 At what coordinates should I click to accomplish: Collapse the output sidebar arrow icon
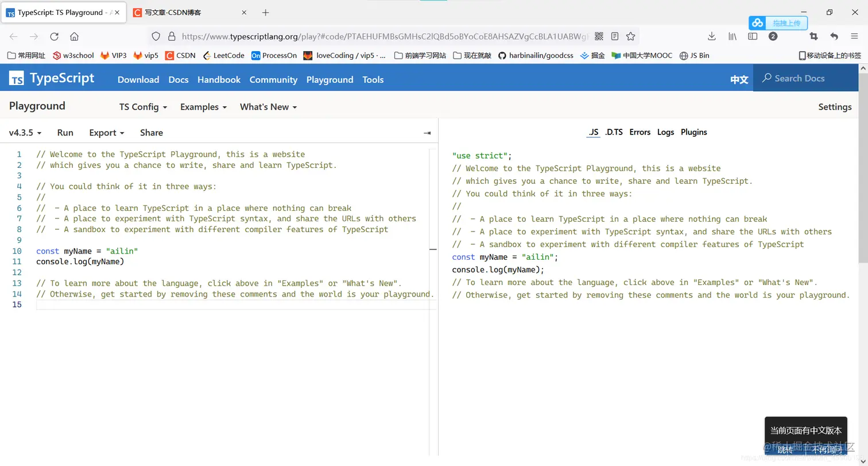pos(427,133)
